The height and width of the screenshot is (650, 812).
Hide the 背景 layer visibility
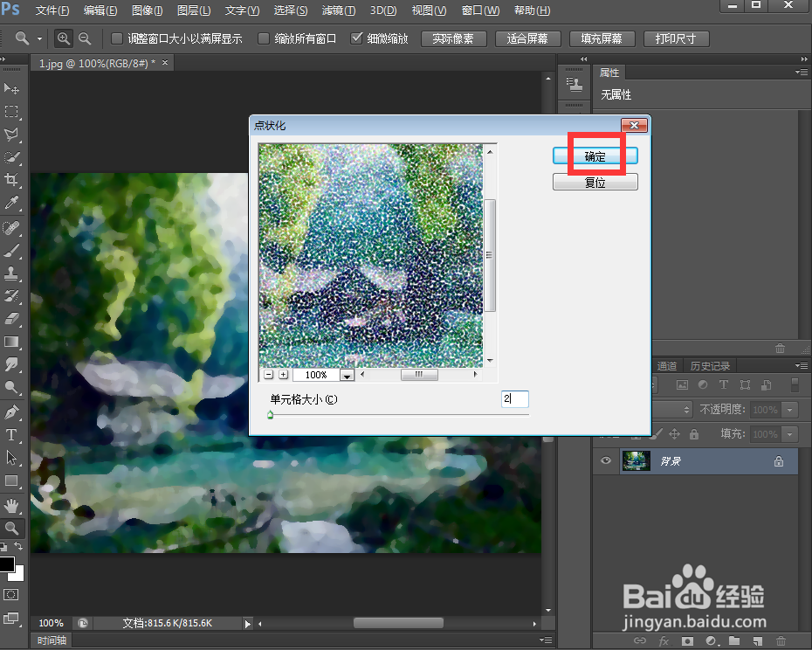605,460
